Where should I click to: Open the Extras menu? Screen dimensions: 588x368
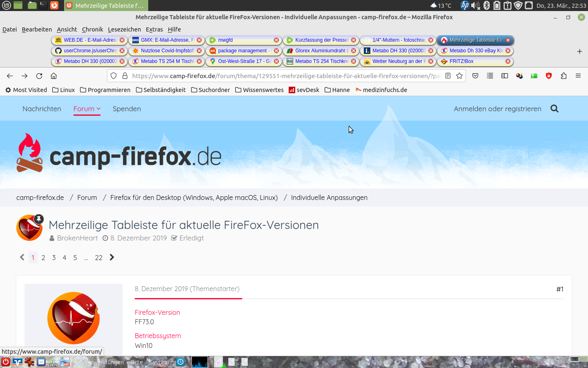pyautogui.click(x=154, y=29)
